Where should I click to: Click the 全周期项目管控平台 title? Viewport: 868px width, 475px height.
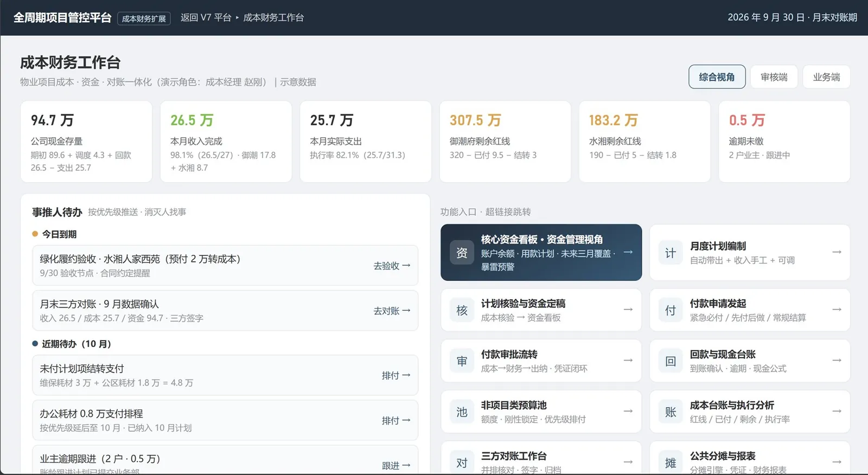[x=62, y=18]
